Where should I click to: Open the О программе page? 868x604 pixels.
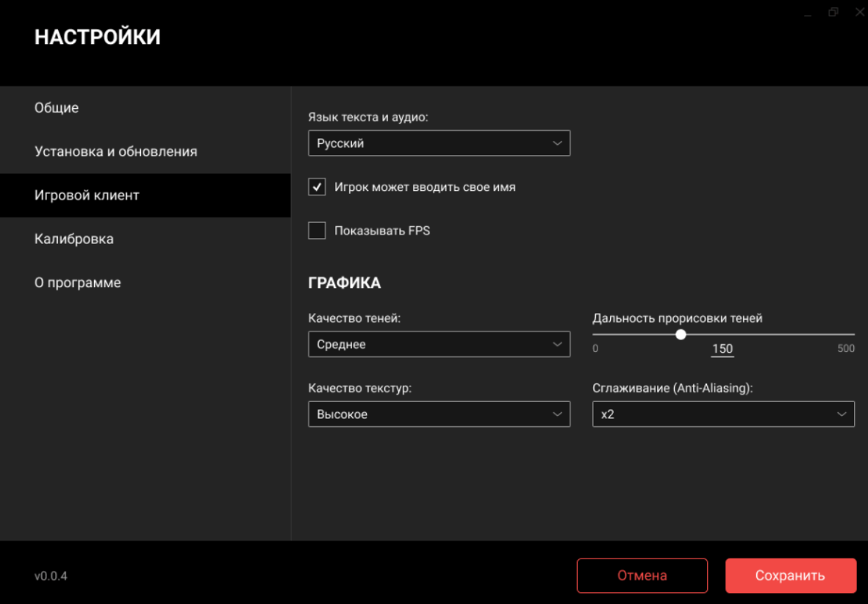tap(77, 283)
